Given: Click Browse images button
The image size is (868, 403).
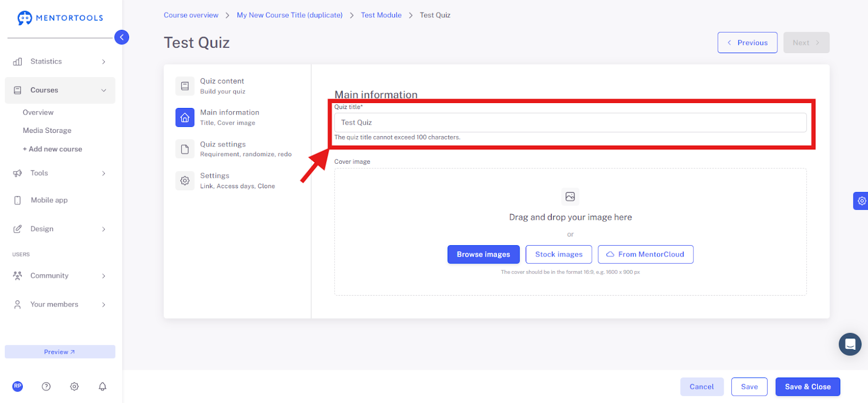Looking at the screenshot, I should (483, 254).
